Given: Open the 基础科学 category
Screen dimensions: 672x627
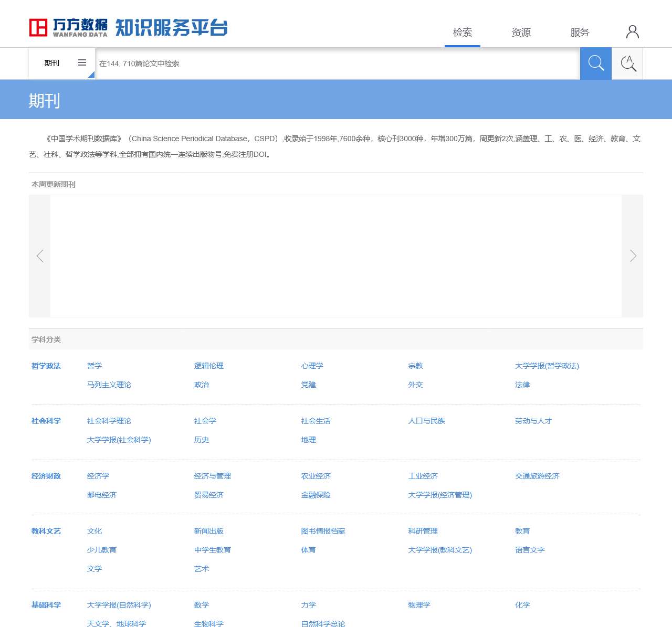Looking at the screenshot, I should tap(46, 605).
